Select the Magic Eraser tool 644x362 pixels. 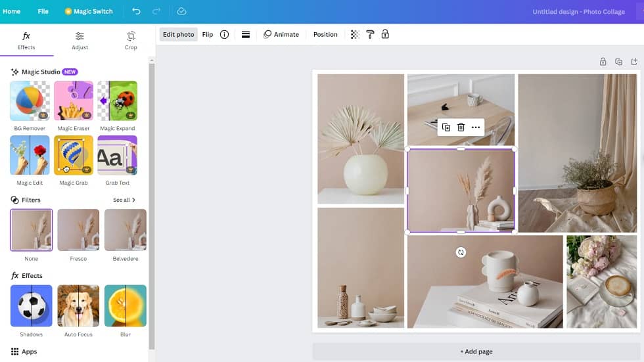point(74,101)
